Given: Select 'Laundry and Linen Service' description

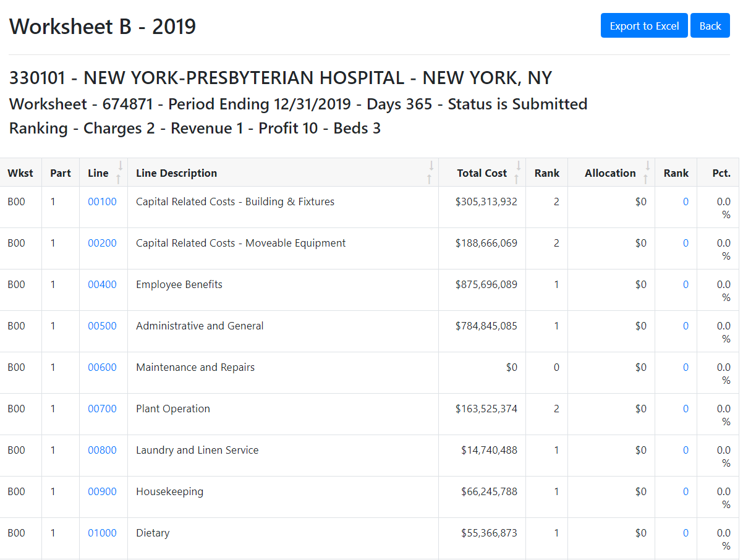Looking at the screenshot, I should pyautogui.click(x=197, y=450).
